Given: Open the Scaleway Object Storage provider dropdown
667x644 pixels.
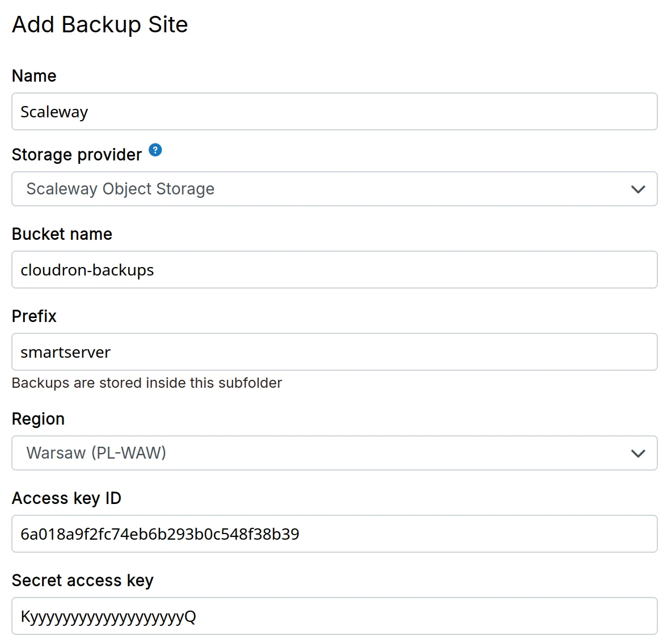Looking at the screenshot, I should [x=334, y=189].
